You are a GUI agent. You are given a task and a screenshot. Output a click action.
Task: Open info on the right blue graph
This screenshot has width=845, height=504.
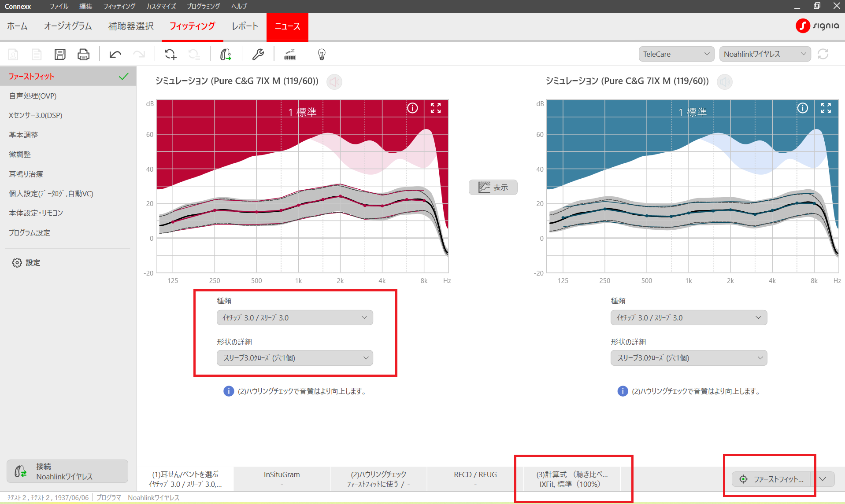tap(802, 108)
